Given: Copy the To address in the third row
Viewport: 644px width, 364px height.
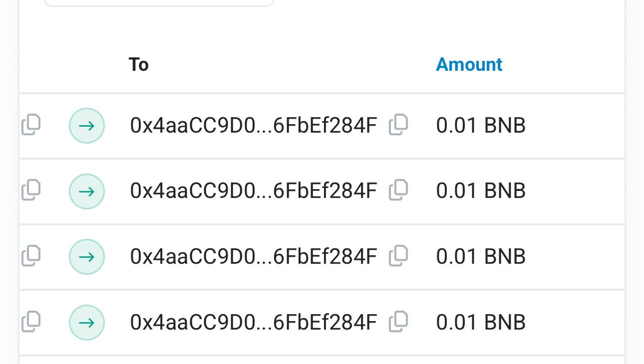Looking at the screenshot, I should coord(398,256).
